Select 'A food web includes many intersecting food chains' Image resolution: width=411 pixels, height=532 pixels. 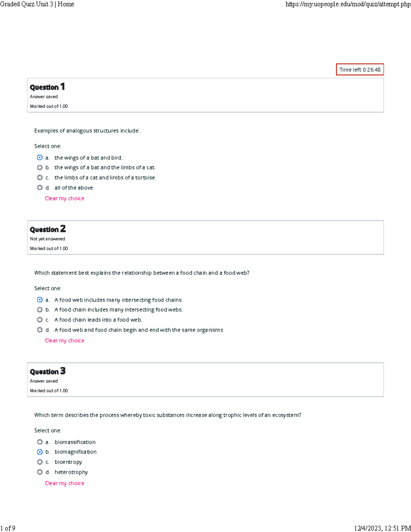click(40, 300)
